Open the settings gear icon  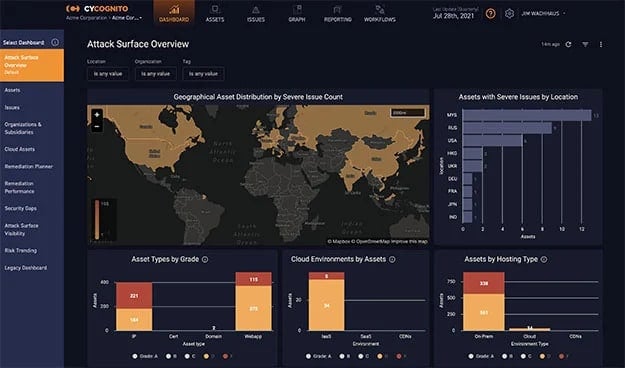tap(509, 14)
